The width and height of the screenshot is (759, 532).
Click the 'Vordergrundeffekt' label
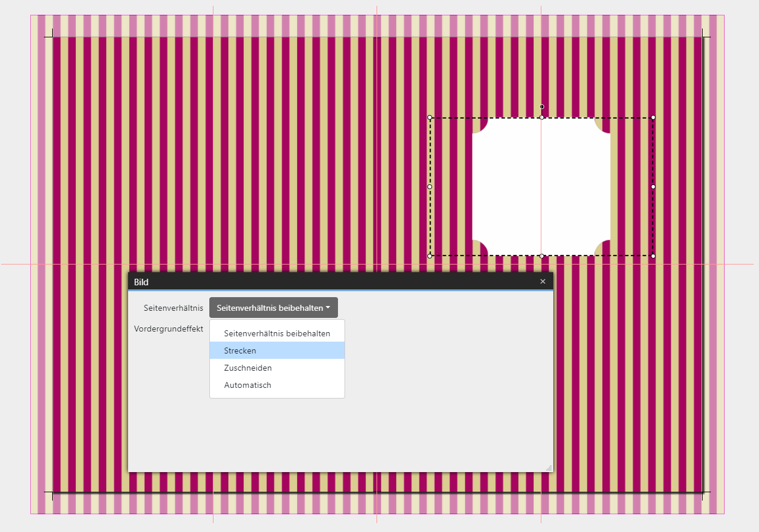tap(168, 329)
